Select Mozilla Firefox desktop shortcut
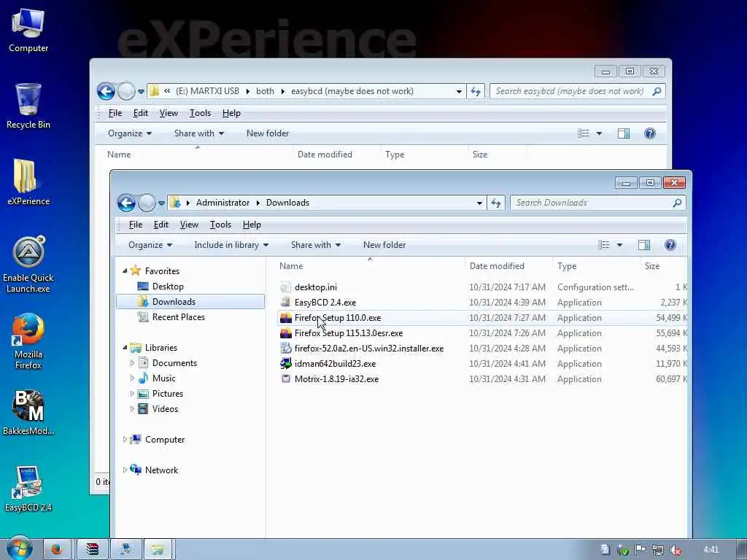The width and height of the screenshot is (747, 560). point(28,341)
